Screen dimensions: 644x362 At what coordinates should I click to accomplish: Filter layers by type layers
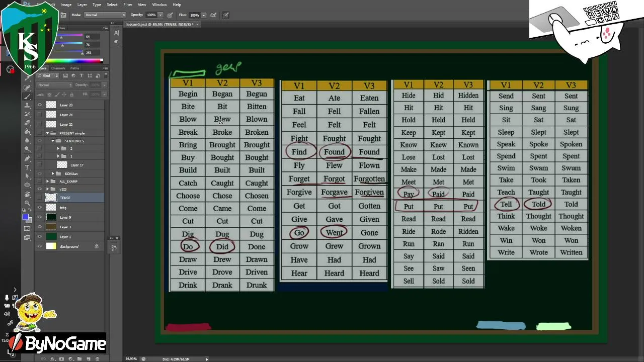coord(82,76)
